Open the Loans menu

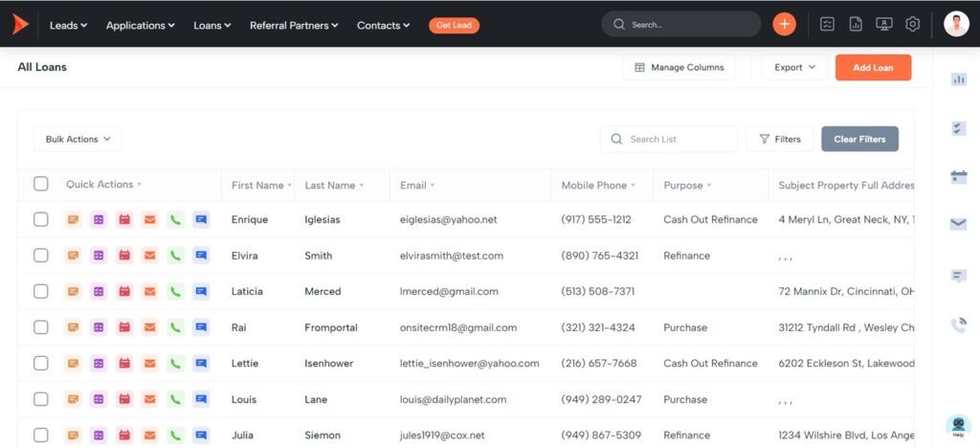tap(212, 26)
